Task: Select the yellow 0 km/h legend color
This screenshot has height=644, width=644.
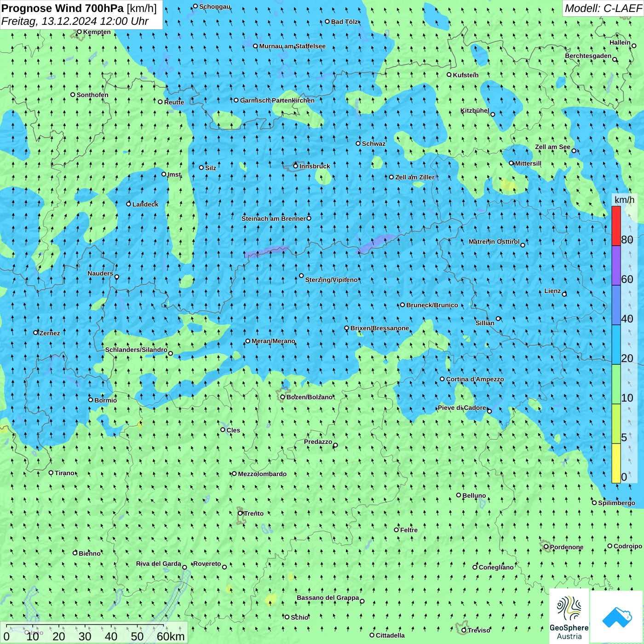Action: tap(616, 463)
